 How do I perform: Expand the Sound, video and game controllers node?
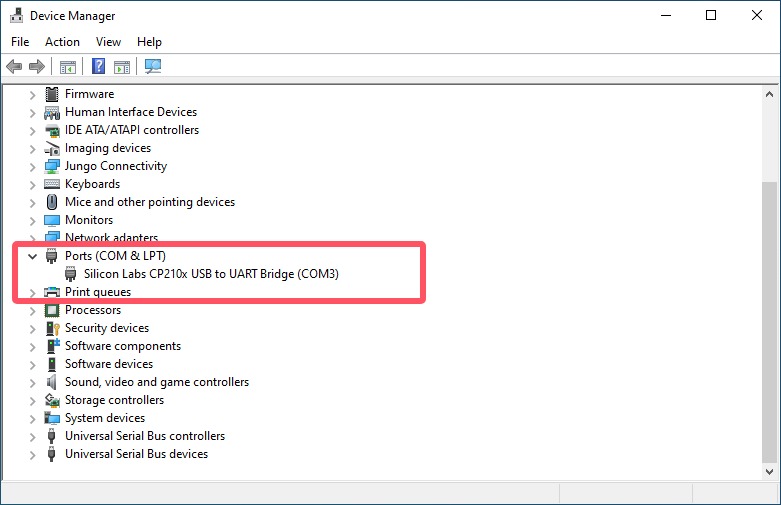32,382
